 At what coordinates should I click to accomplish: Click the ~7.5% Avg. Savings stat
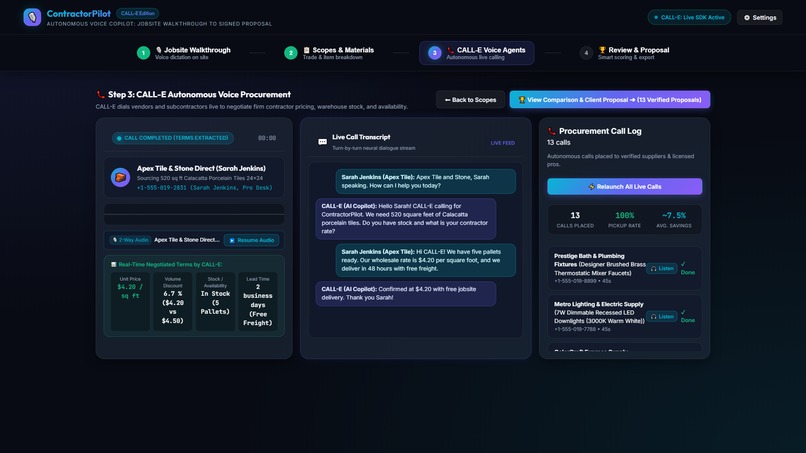click(673, 220)
